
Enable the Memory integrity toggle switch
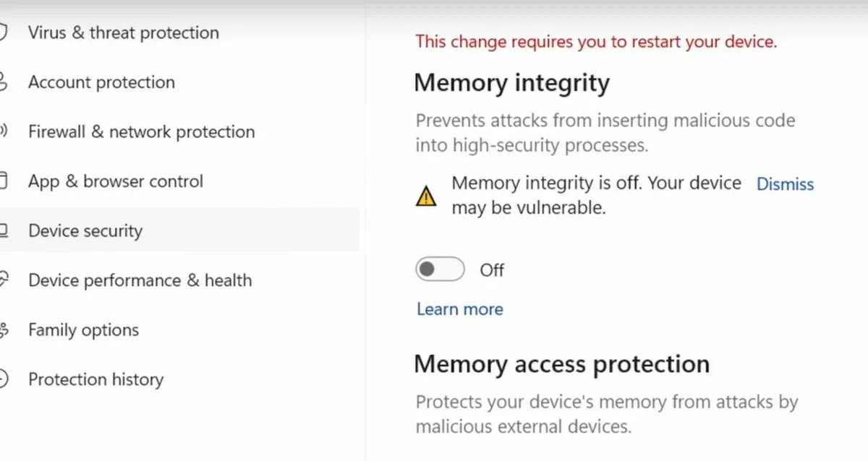(x=440, y=270)
